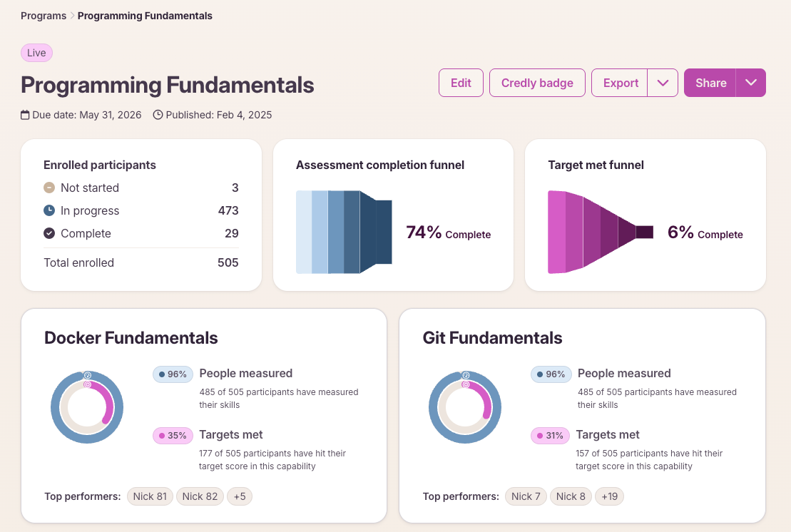Select the Nick 7 top performer chip
791x532 pixels.
click(526, 496)
